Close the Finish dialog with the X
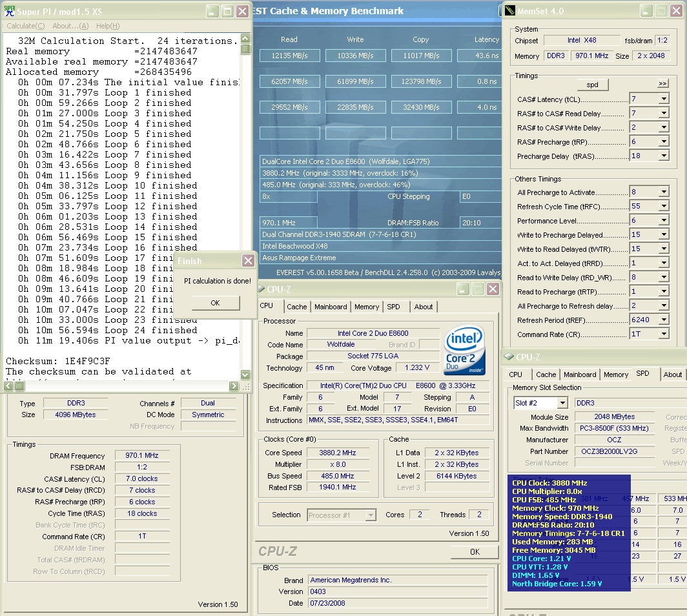The height and width of the screenshot is (616, 687). pos(248,261)
